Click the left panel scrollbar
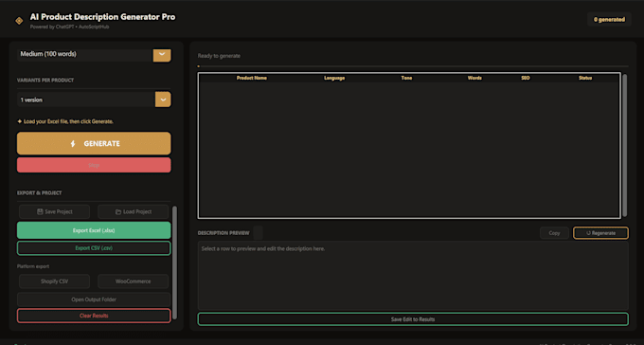644x345 pixels. (174, 263)
